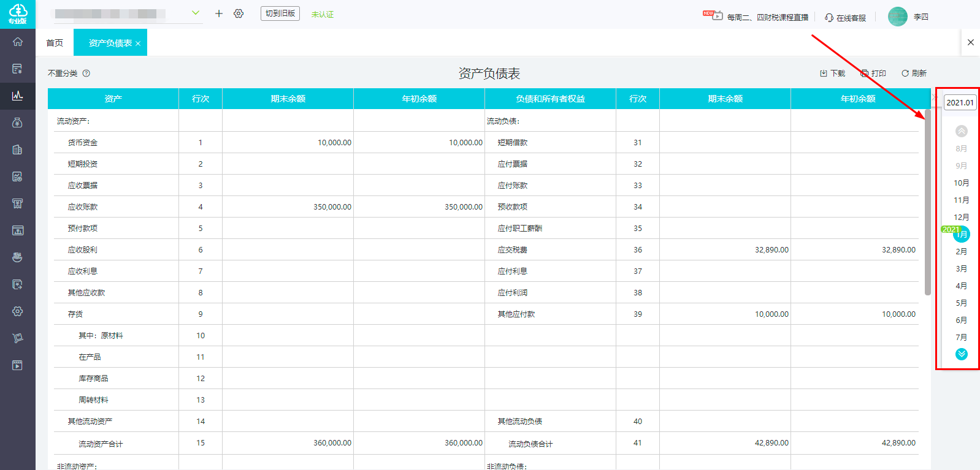980x470 pixels.
Task: Click the cloud logo at top-left
Action: pos(18,13)
